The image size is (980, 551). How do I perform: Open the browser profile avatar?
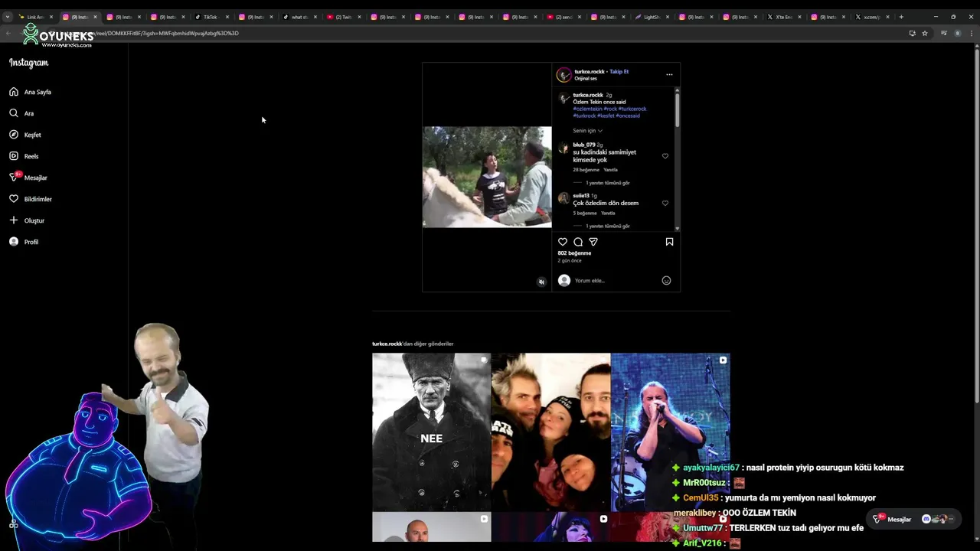point(958,33)
